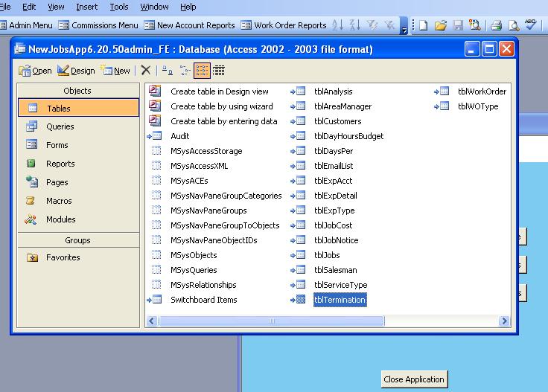Screen dimensions: 548x392
Task: Click Create table in Design view
Action: tap(219, 91)
